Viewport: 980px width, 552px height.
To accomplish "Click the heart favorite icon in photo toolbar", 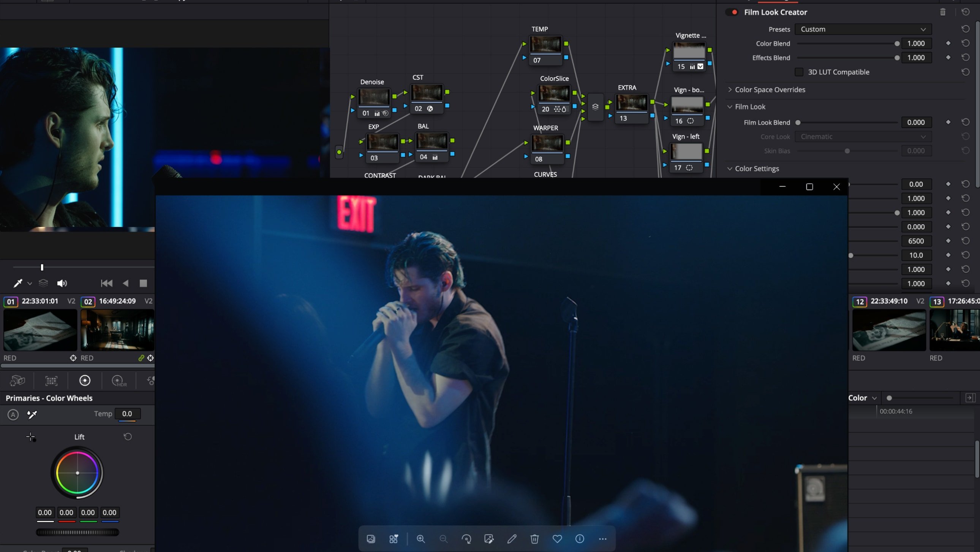I will tap(557, 539).
